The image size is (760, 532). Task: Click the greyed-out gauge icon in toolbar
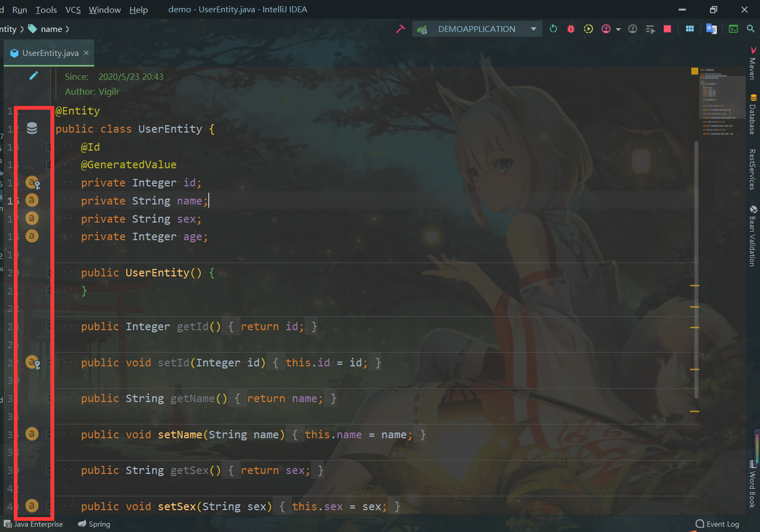click(x=633, y=29)
